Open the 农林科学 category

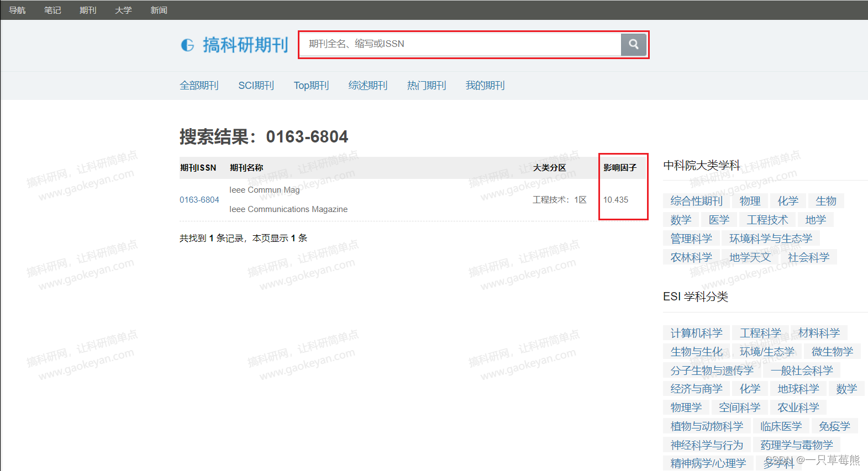coord(691,257)
